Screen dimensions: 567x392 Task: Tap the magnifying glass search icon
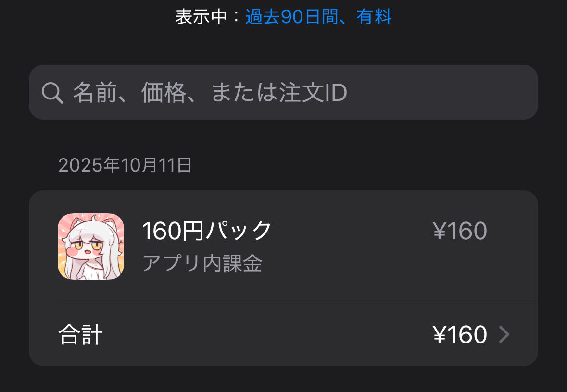click(52, 93)
